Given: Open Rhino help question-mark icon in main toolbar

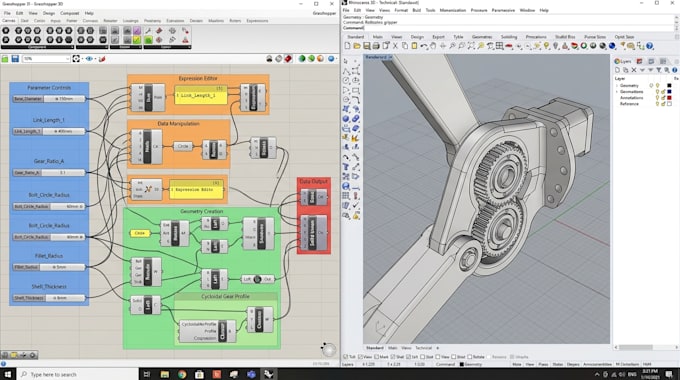Looking at the screenshot, I should tap(649, 46).
